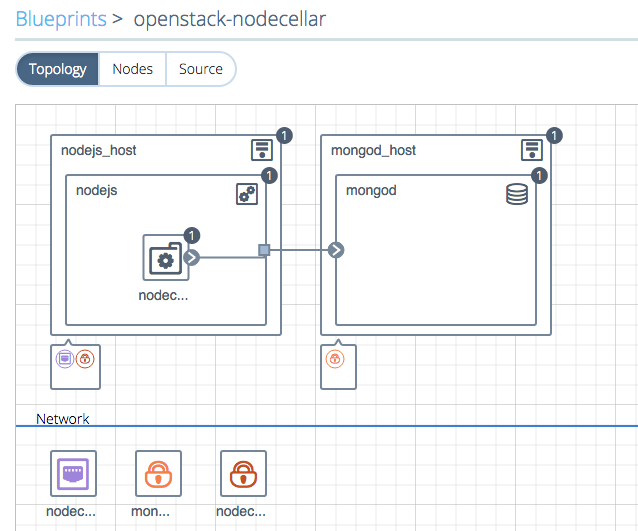Screen dimensions: 638x531
Task: Click the nodec... label inside nodejs
Action: tap(163, 295)
